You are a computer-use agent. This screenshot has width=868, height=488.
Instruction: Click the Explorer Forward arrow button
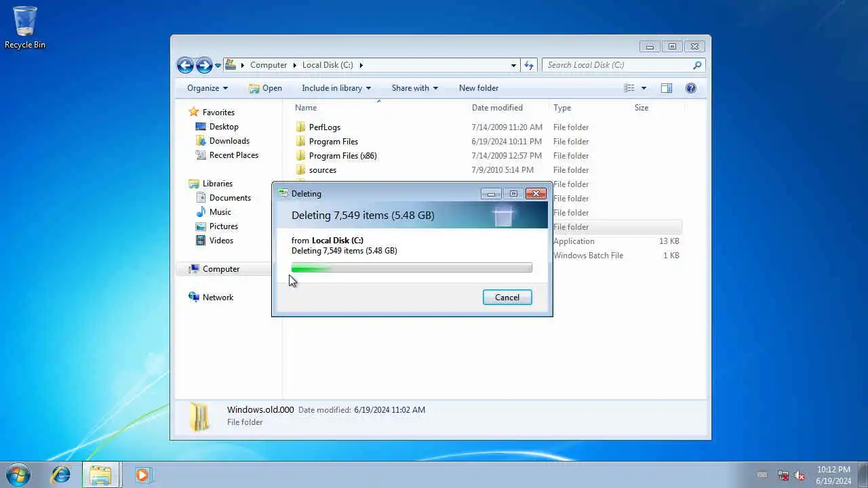tap(204, 65)
